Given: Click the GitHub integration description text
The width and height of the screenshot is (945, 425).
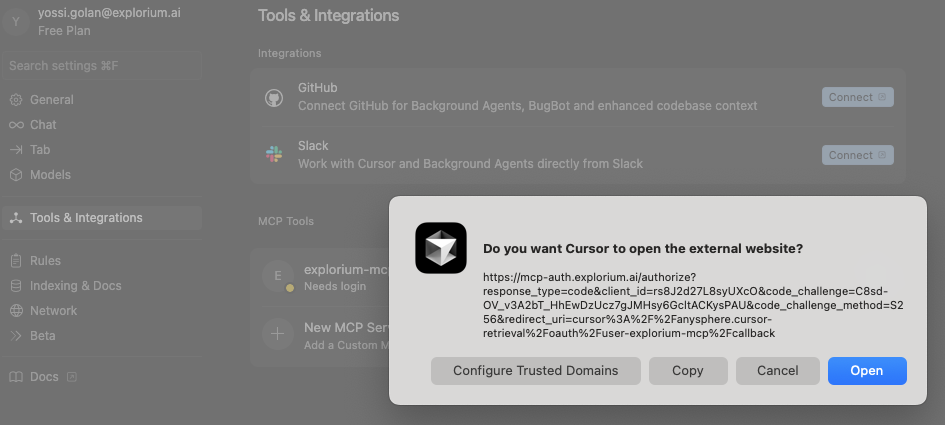Looking at the screenshot, I should [527, 106].
